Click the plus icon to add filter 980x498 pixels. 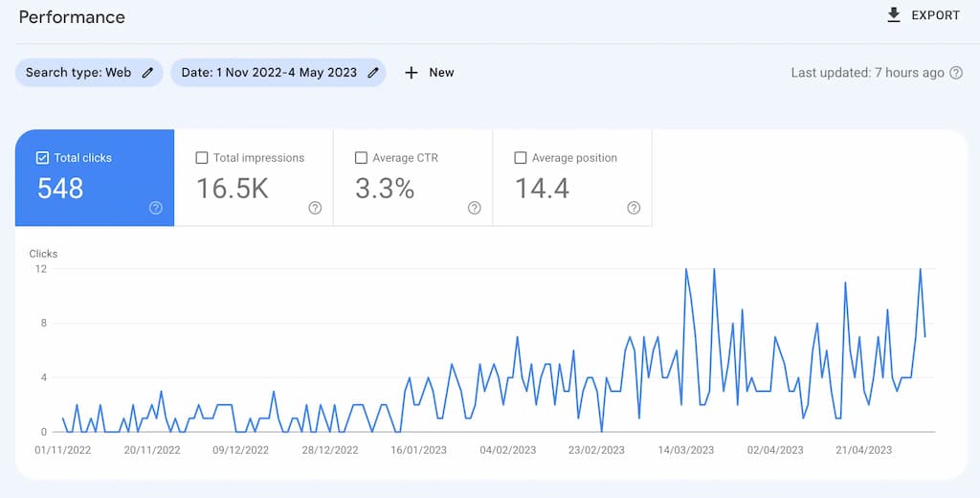412,73
